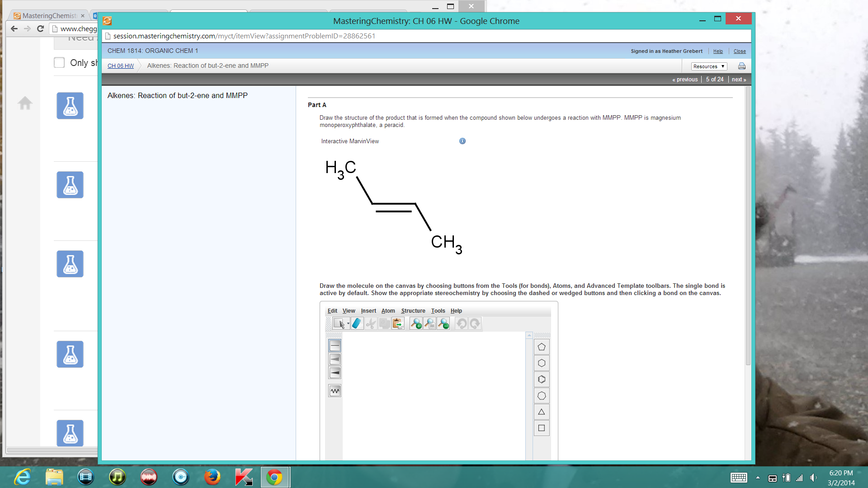The width and height of the screenshot is (868, 488).
Task: Open File Explorer from the taskbar
Action: point(54,477)
